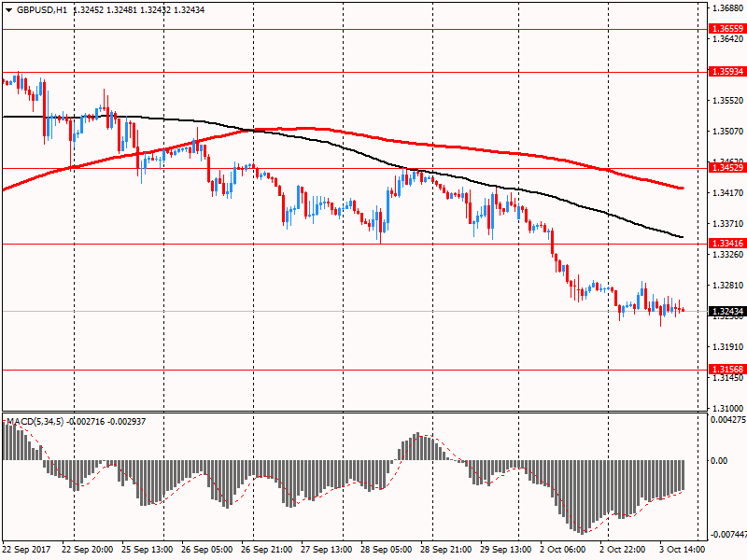Click the red 1.36559 price level tag
The image size is (747, 560).
pos(727,29)
